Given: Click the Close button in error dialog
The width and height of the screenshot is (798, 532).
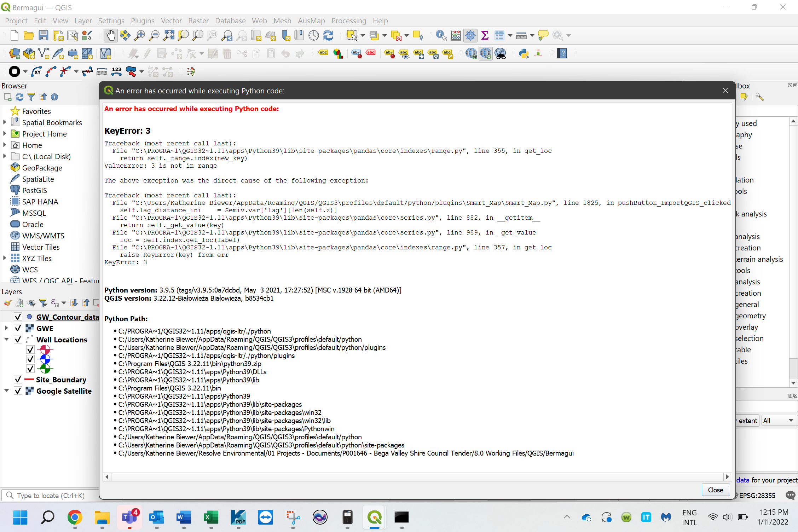Looking at the screenshot, I should tap(715, 490).
